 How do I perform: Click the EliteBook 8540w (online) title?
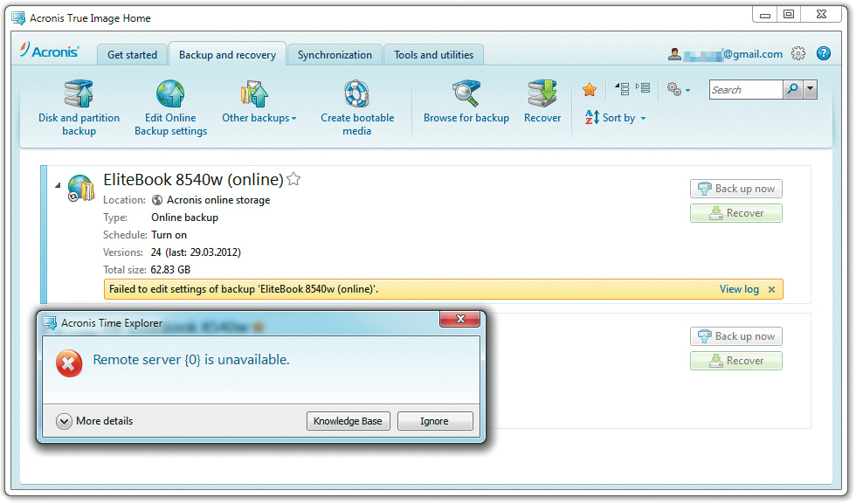(193, 180)
